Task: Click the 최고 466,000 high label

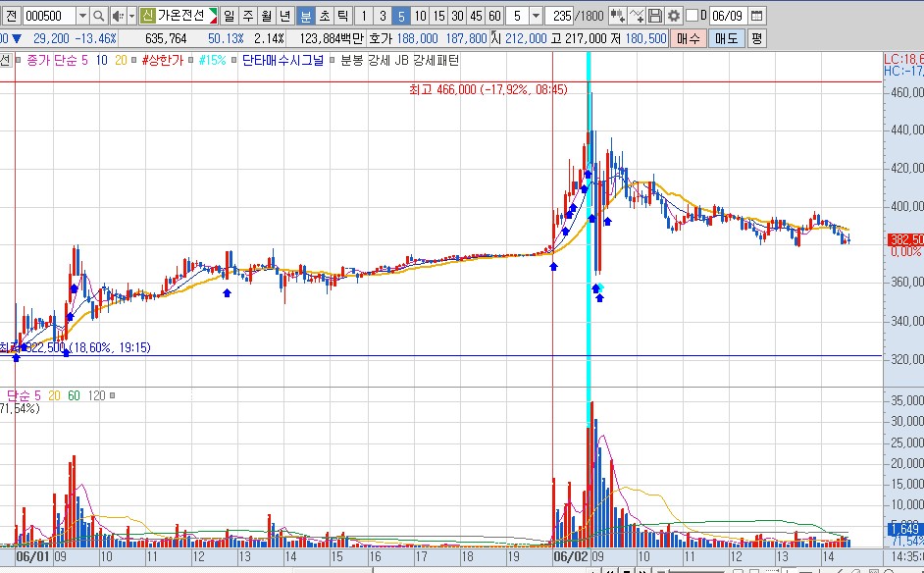Action: pos(488,89)
